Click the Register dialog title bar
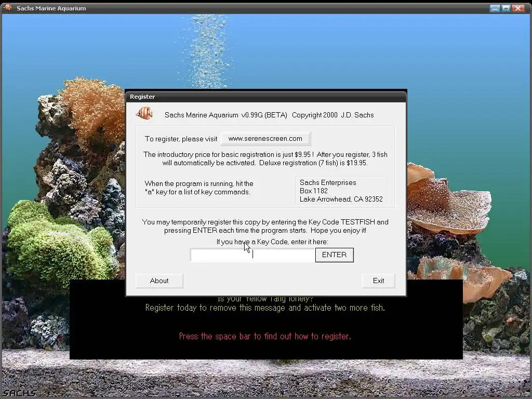The height and width of the screenshot is (399, 532). (266, 97)
